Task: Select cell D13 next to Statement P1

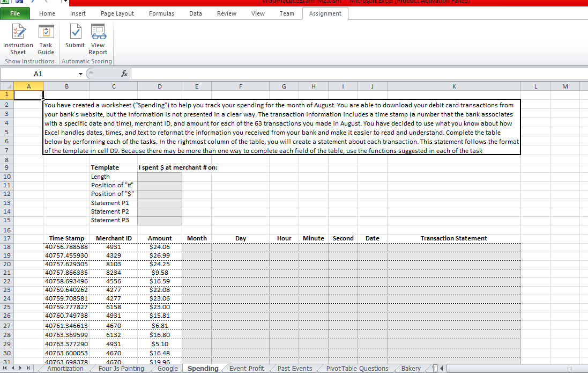Action: pos(159,203)
